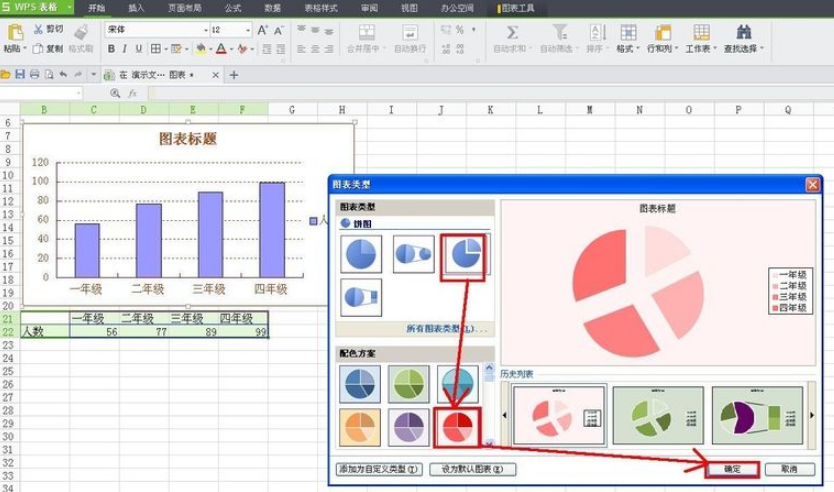
Task: Select the basic pie chart type
Action: pyautogui.click(x=361, y=254)
